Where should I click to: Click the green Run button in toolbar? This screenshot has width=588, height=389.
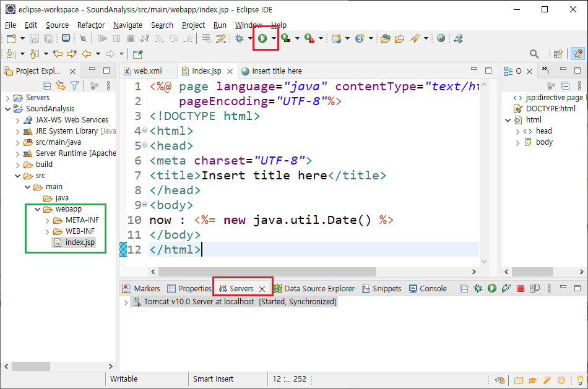point(262,38)
